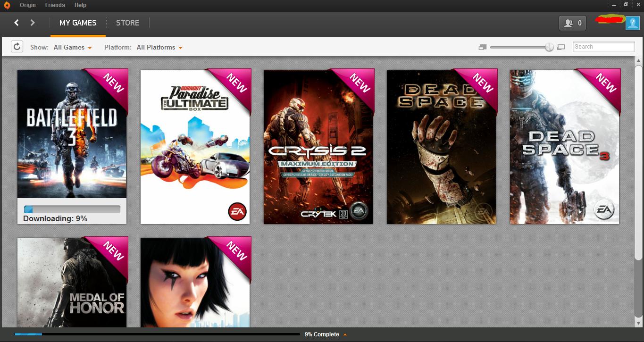The height and width of the screenshot is (342, 644).
Task: Open the friends list counter button
Action: click(x=573, y=23)
